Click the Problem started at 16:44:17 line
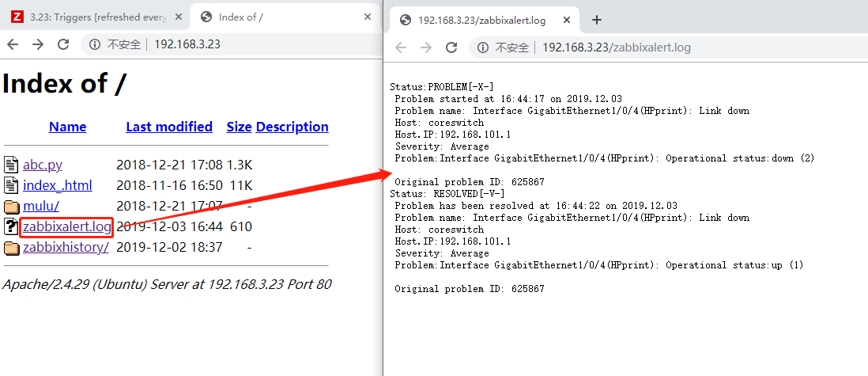Viewport: 868px width, 376px height. tap(508, 99)
